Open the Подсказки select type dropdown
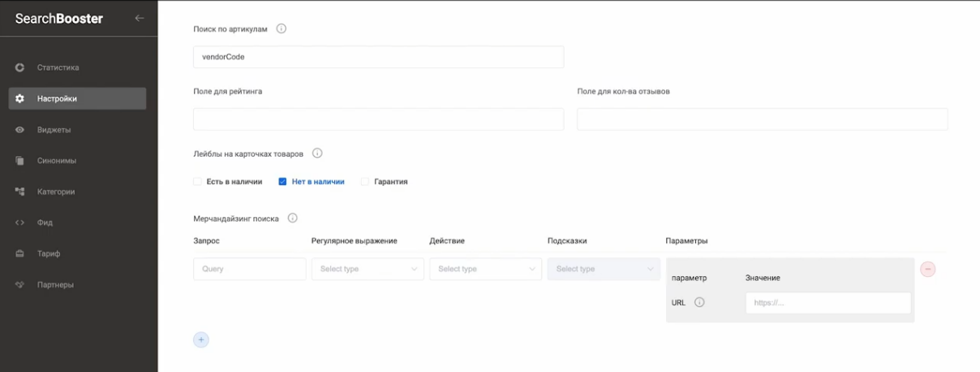980x372 pixels. (604, 269)
